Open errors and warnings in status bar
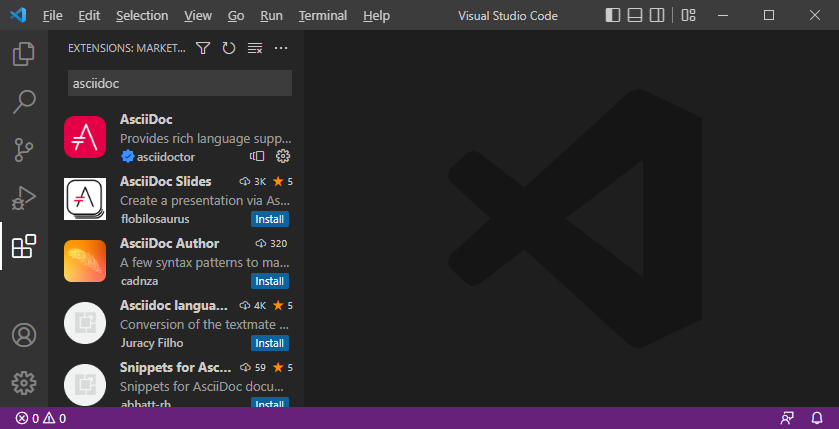Image resolution: width=839 pixels, height=429 pixels. click(41, 418)
